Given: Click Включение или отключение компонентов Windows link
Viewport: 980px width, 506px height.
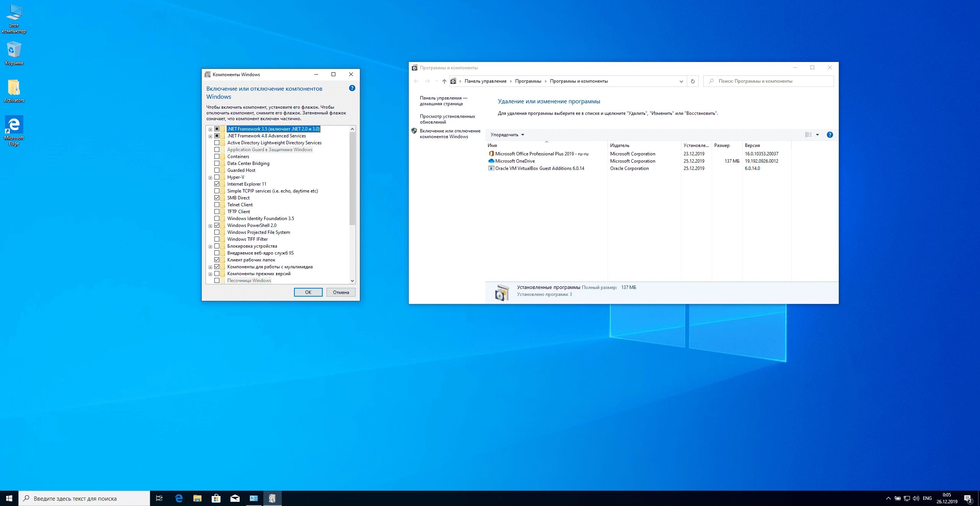Looking at the screenshot, I should [x=450, y=134].
